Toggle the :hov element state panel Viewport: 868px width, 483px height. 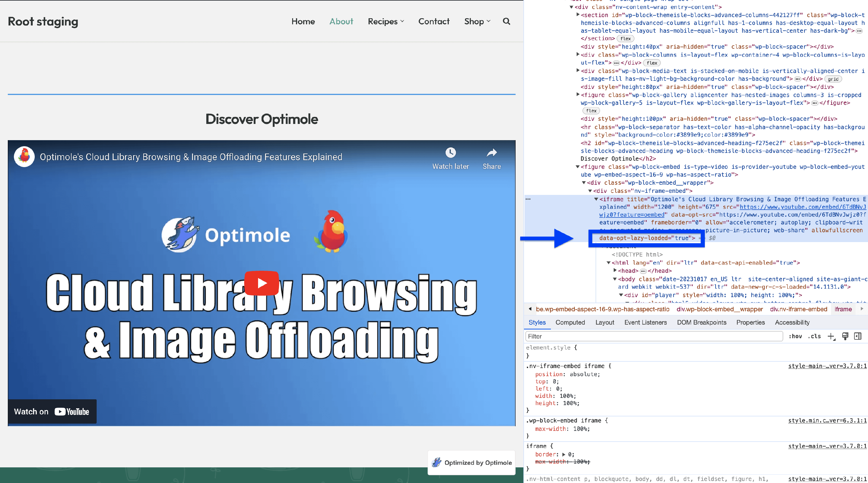pos(795,336)
